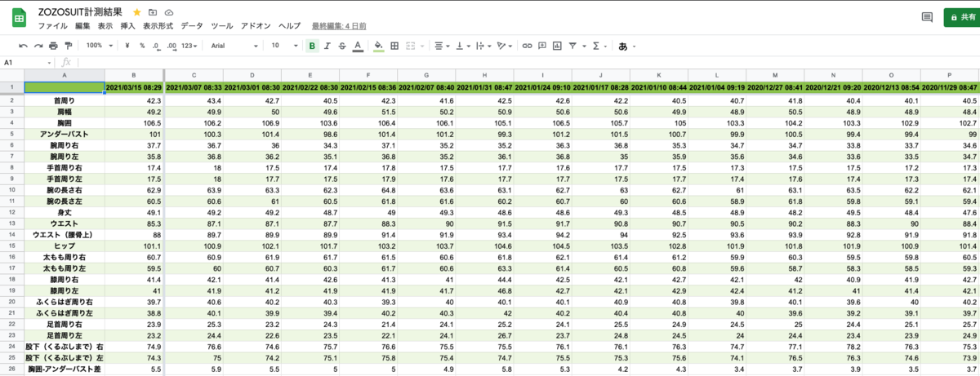
Task: Select row 13 header
Action: point(12,222)
